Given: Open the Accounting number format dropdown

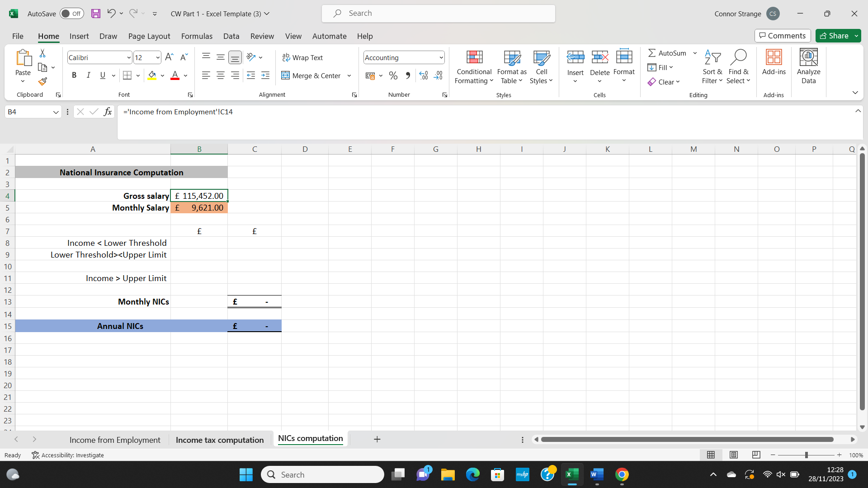Looking at the screenshot, I should (x=441, y=57).
